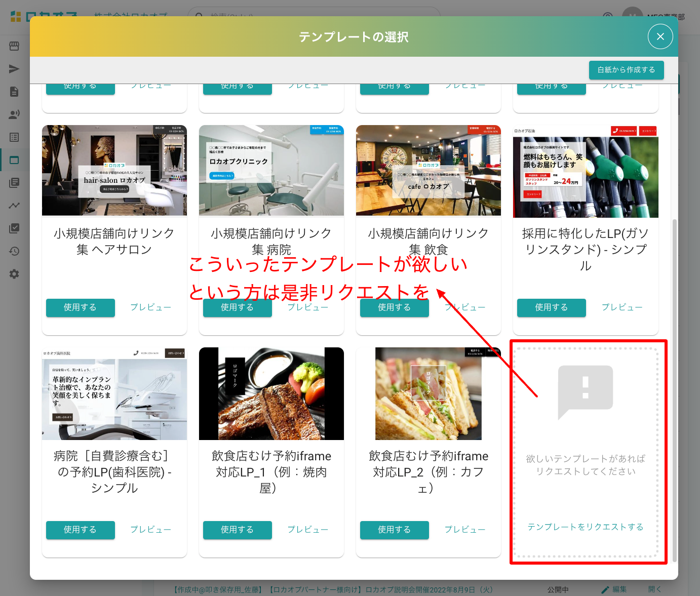The height and width of the screenshot is (596, 700).
Task: Use the ガソリンスタンド recruitment LP template
Action: click(x=551, y=307)
